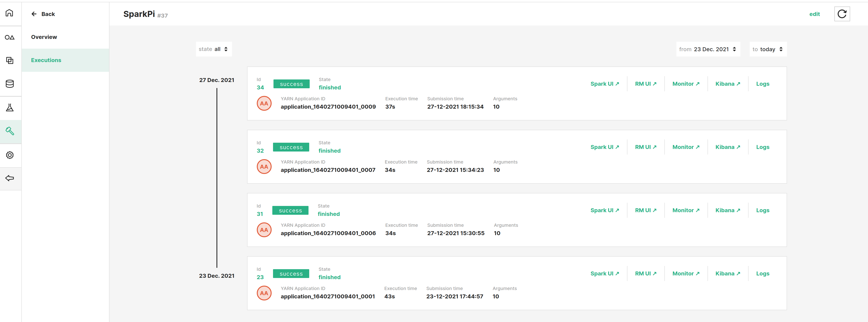Select the Executions section
The width and height of the screenshot is (868, 322).
(65, 60)
